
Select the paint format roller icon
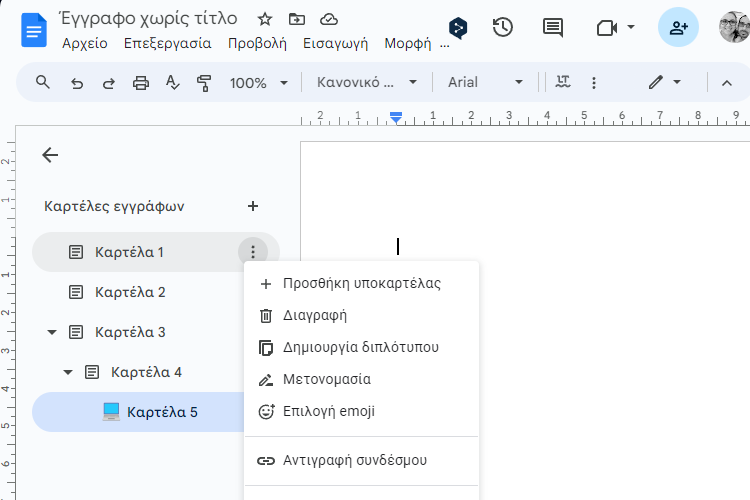coord(205,83)
